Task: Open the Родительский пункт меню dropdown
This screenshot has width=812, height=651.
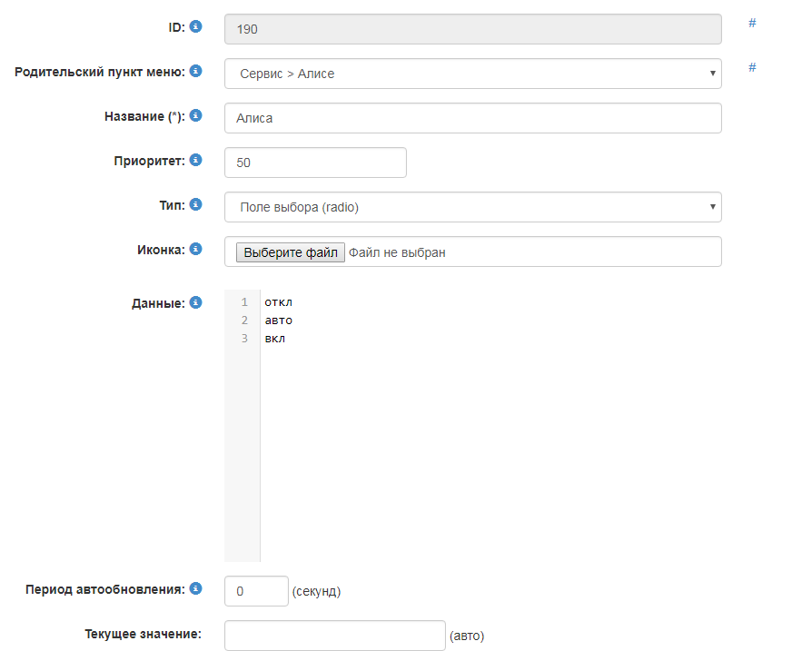Action: click(x=472, y=74)
